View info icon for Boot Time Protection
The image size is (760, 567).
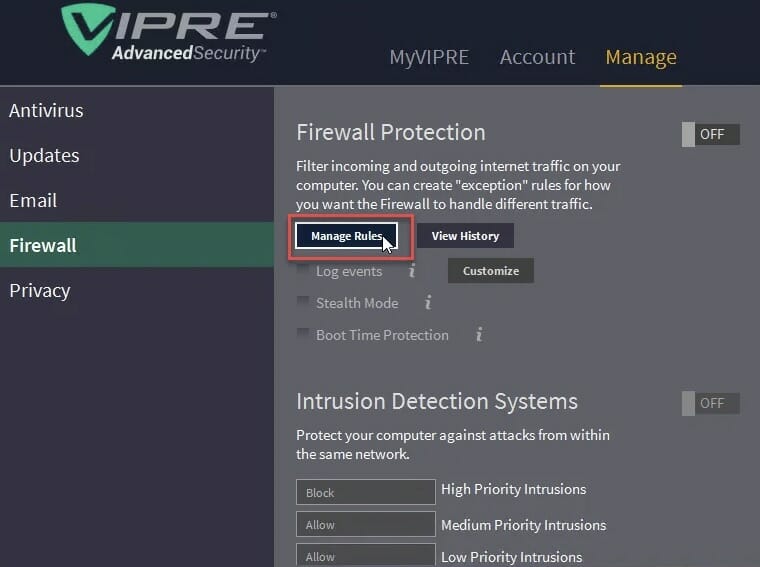(479, 334)
